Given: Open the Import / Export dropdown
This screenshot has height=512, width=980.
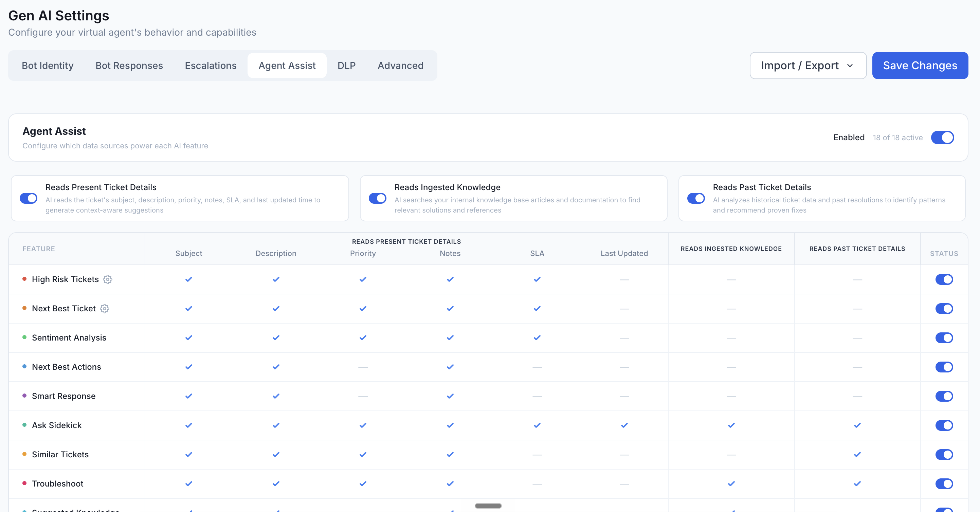Looking at the screenshot, I should pos(807,66).
